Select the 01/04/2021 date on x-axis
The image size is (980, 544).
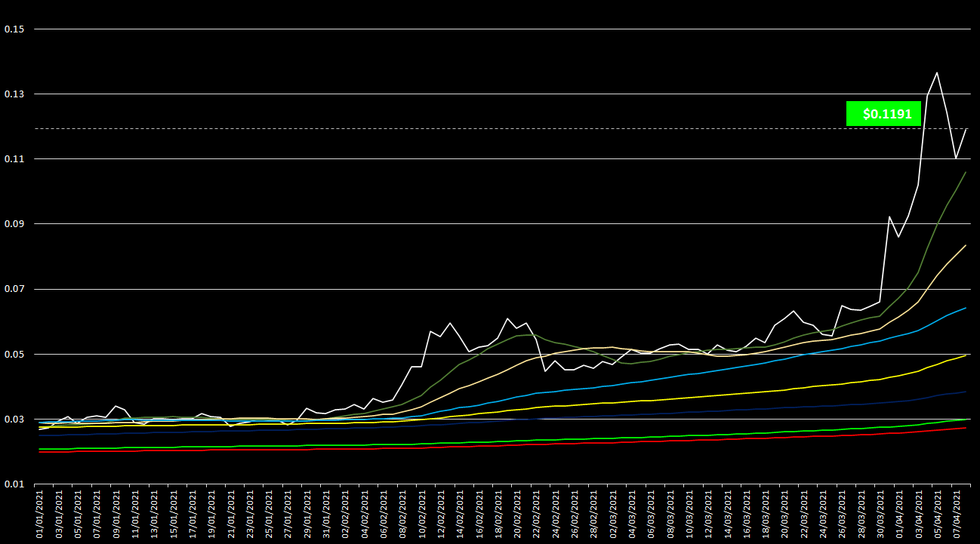click(x=901, y=515)
